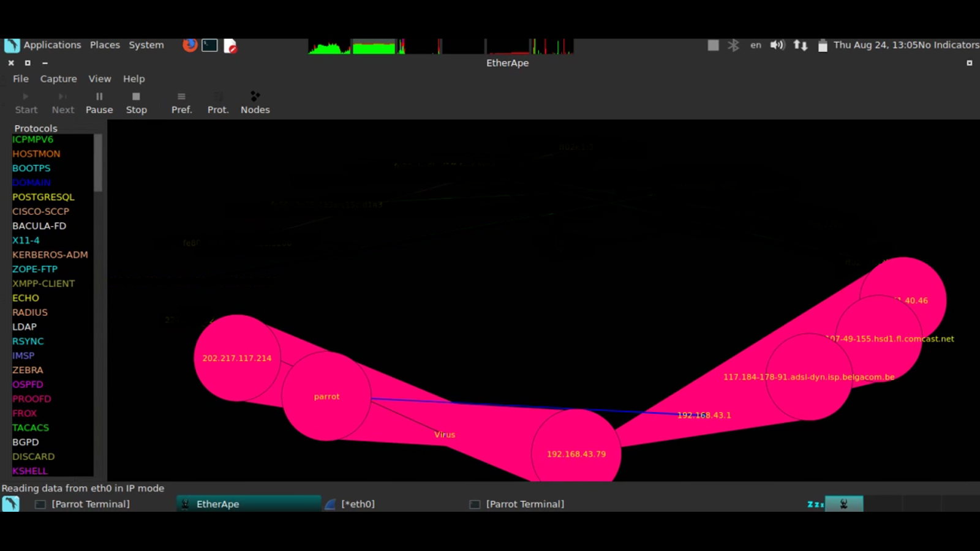980x551 pixels.
Task: Select the RSYNC protocol entry
Action: click(x=28, y=341)
